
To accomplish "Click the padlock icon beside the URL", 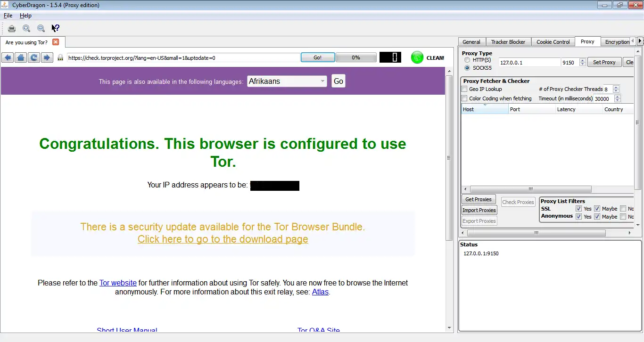I will click(x=60, y=57).
